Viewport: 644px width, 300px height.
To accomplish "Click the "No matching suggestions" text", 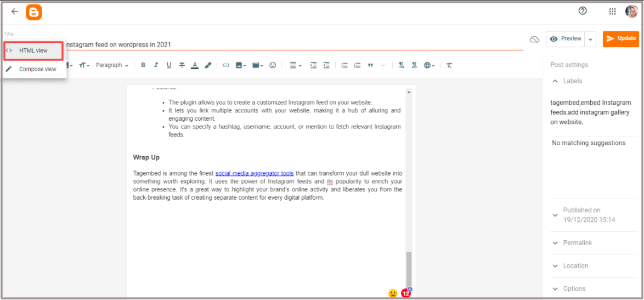I will point(589,143).
